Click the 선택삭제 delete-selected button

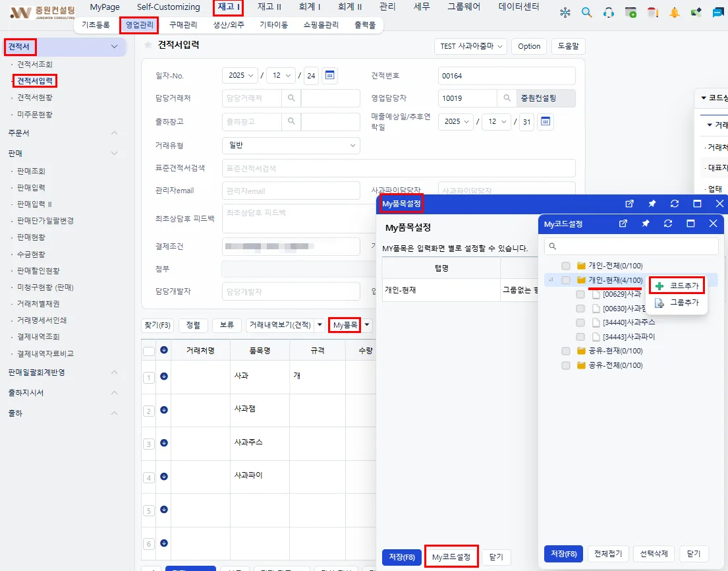pos(654,553)
